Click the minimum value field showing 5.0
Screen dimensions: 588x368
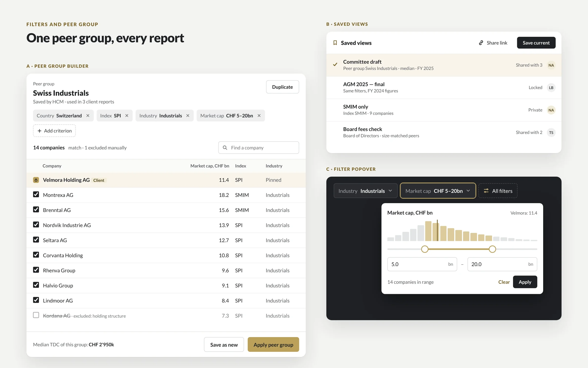click(x=422, y=264)
